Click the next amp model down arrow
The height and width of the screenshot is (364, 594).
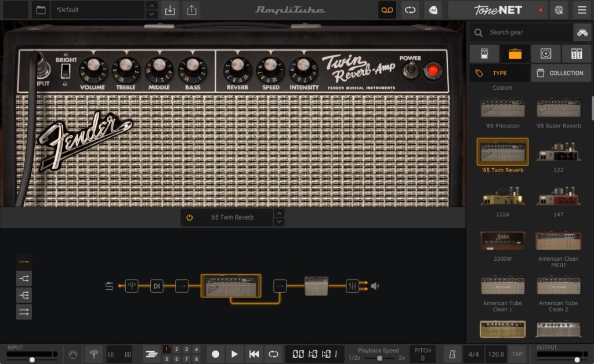pyautogui.click(x=279, y=222)
